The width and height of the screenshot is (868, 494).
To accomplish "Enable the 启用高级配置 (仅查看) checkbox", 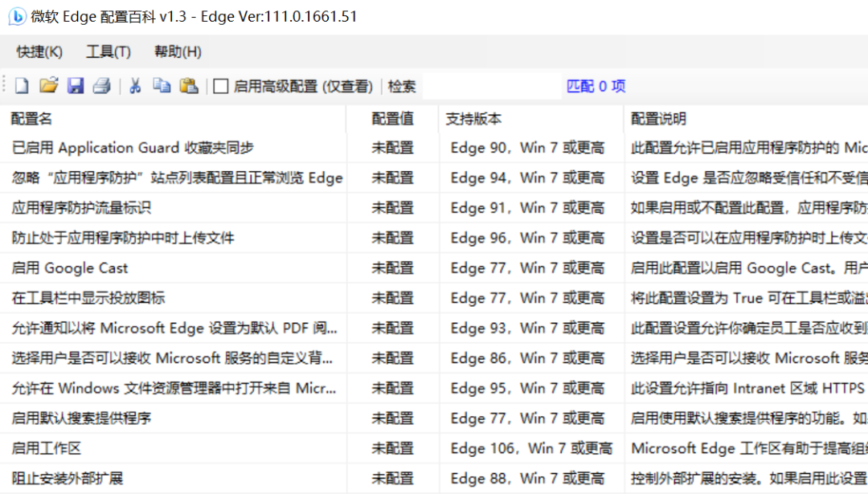I will pos(221,86).
